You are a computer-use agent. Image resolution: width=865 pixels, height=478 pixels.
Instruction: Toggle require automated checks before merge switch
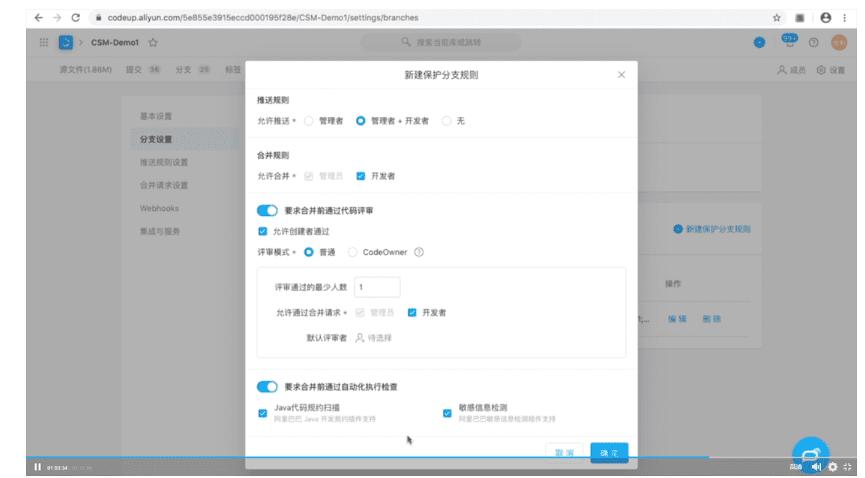tap(267, 387)
